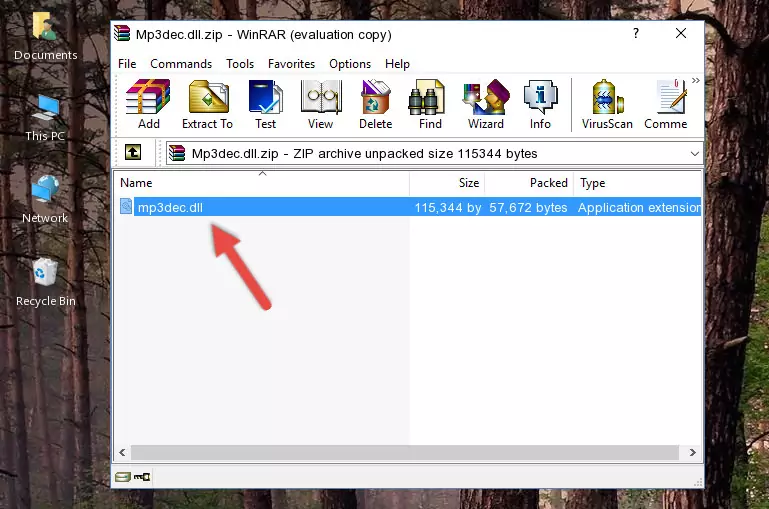Open the Favorites menu

pos(291,64)
